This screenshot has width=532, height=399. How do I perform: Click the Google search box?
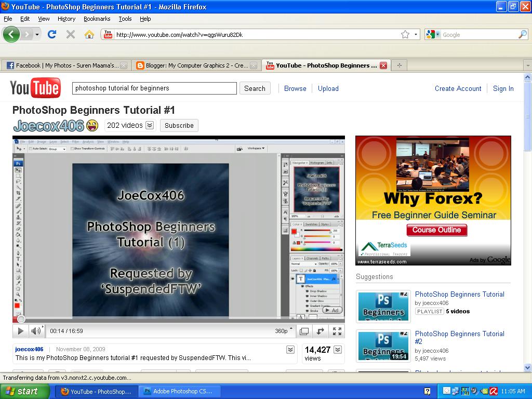480,35
